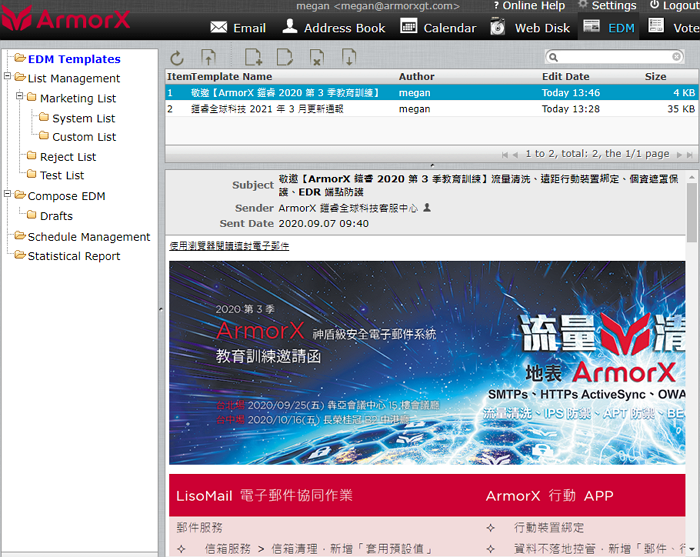Go to last page of the template list
This screenshot has width=700, height=557.
689,154
